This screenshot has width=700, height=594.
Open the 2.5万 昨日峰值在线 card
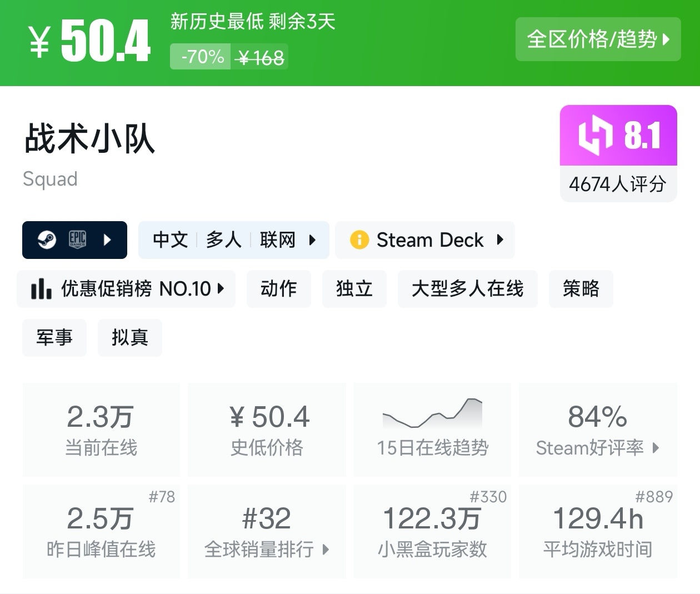click(101, 531)
